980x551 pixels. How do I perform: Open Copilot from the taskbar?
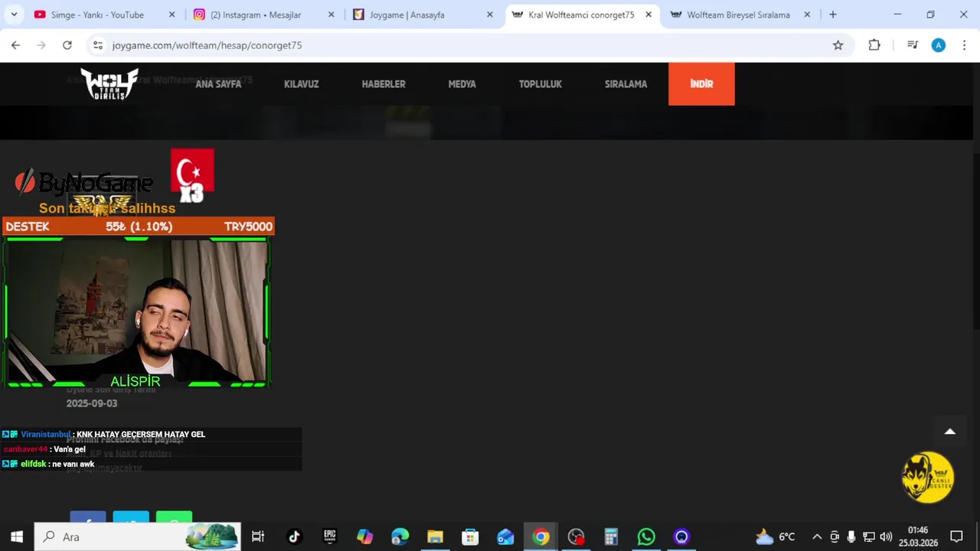(x=364, y=536)
